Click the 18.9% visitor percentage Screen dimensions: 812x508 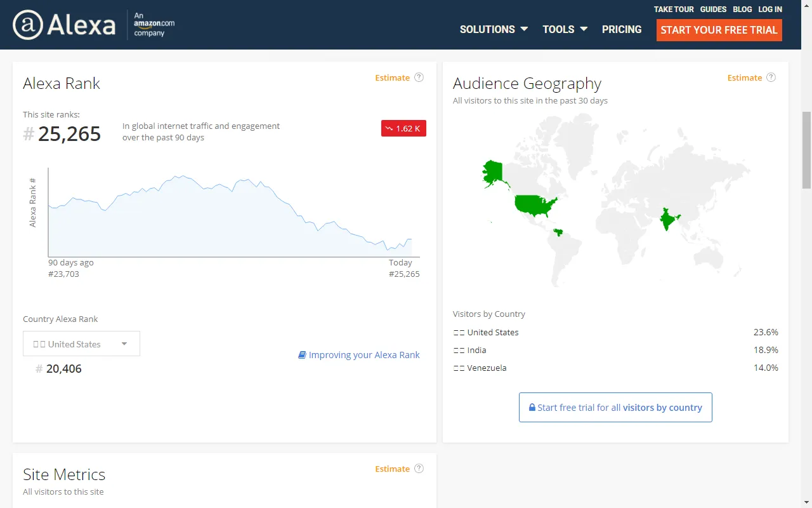tap(766, 350)
